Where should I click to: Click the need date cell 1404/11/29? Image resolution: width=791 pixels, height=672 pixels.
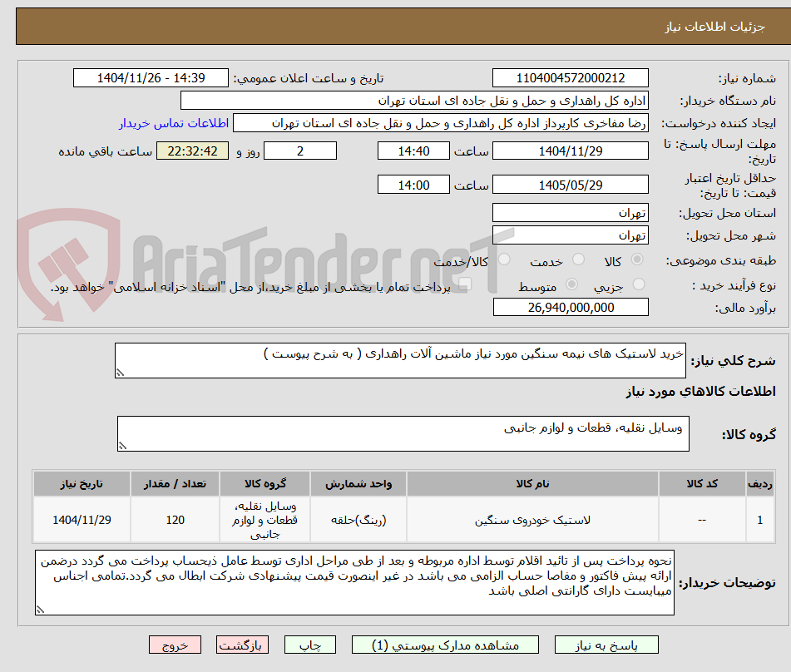[82, 520]
